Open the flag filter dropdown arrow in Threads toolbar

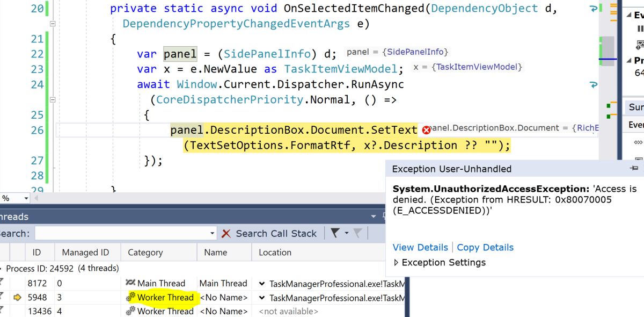(x=346, y=233)
